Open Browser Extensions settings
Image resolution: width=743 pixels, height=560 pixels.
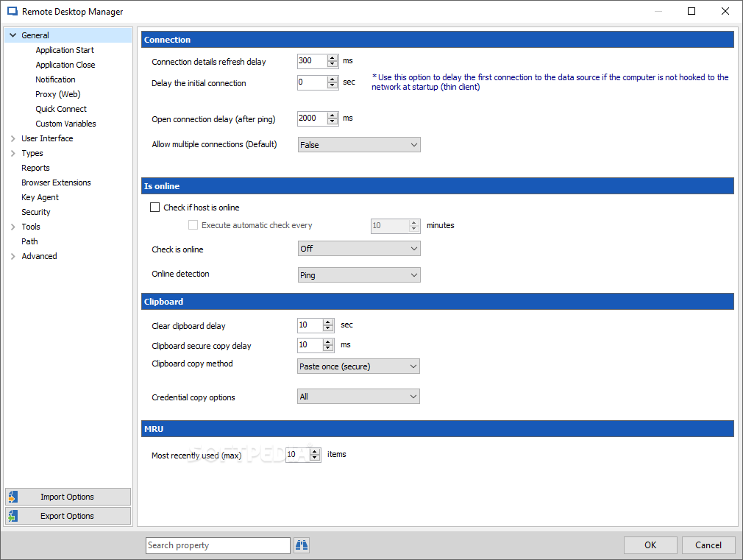(x=56, y=182)
